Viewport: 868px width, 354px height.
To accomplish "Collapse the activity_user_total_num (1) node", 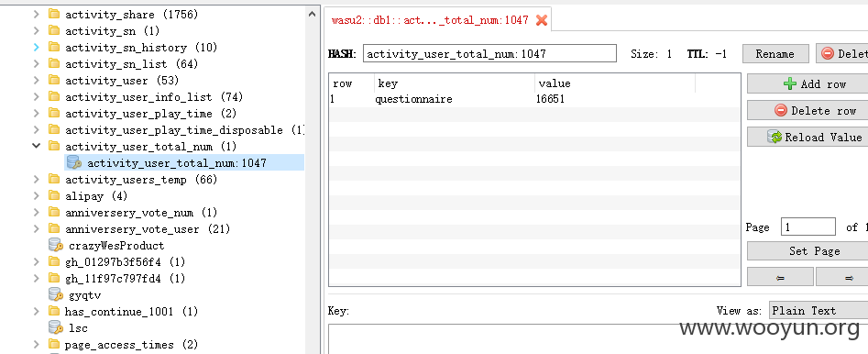I will click(37, 146).
